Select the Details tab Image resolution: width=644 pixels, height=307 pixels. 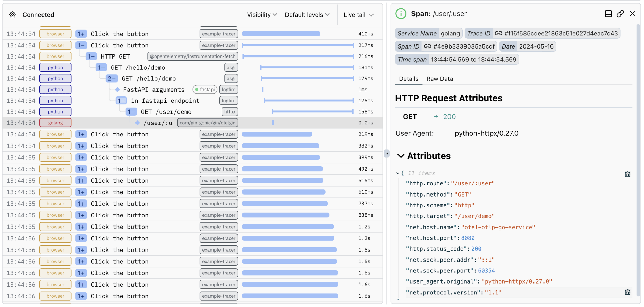408,79
